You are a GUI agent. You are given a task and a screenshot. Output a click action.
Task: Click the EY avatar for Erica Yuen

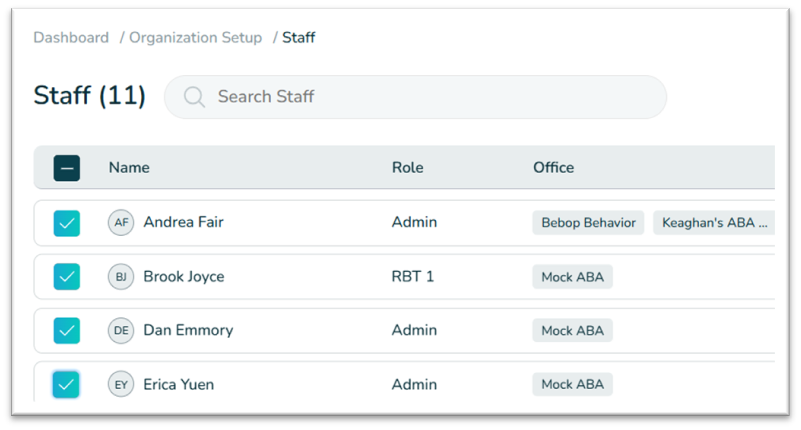[121, 385]
